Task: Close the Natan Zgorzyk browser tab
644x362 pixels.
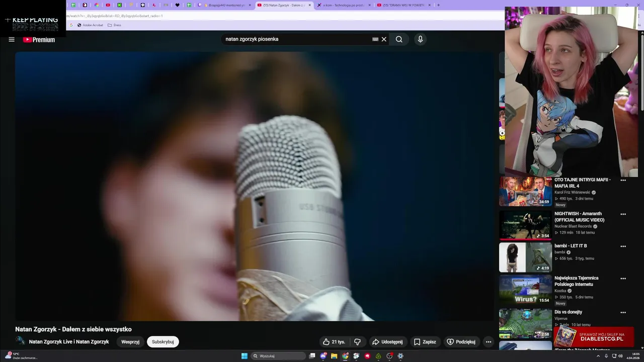Action: coord(310,5)
